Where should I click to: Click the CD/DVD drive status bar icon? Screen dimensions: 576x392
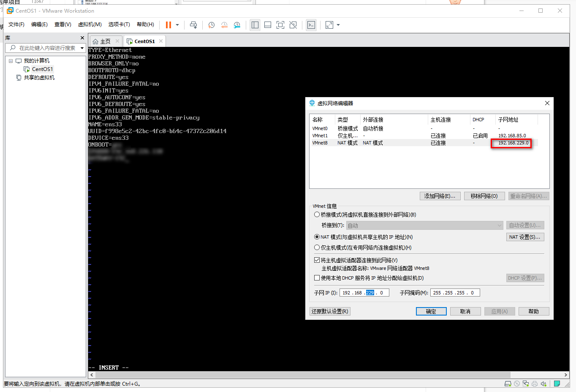[517, 384]
